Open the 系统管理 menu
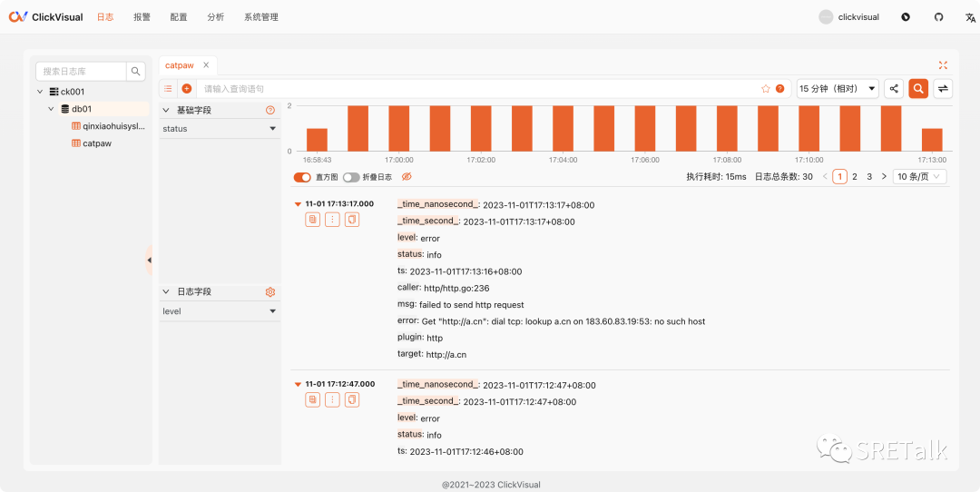 (x=261, y=17)
